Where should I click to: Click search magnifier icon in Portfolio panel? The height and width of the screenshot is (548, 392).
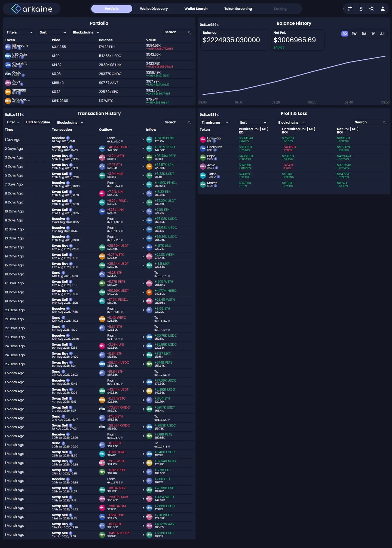[189, 32]
